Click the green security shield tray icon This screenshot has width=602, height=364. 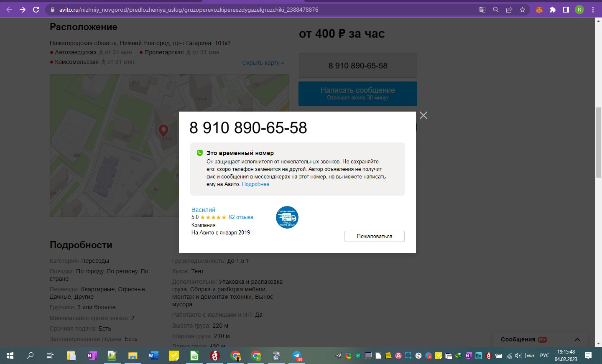(358, 356)
